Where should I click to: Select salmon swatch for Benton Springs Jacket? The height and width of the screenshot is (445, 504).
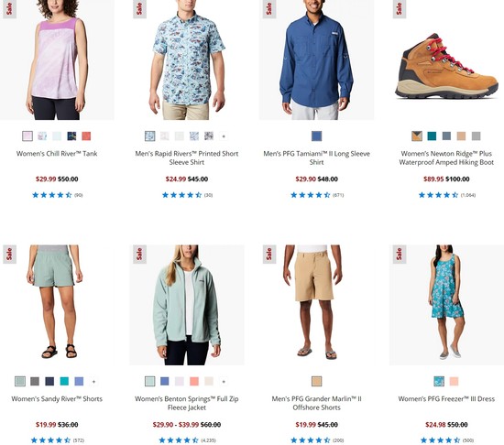click(194, 382)
